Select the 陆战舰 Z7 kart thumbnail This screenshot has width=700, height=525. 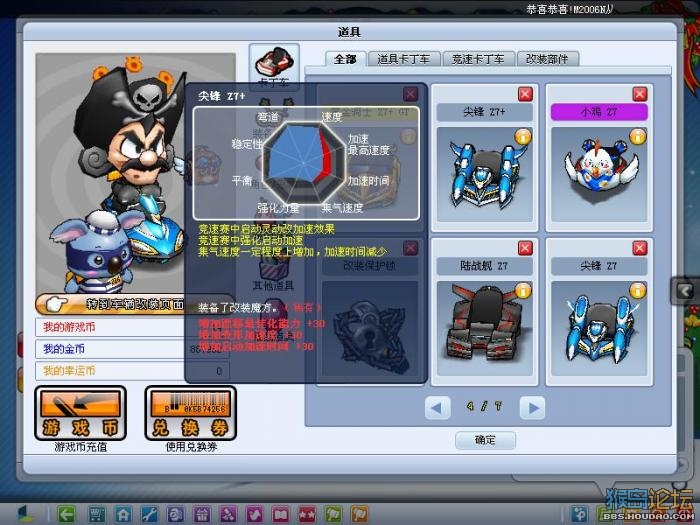tap(484, 329)
